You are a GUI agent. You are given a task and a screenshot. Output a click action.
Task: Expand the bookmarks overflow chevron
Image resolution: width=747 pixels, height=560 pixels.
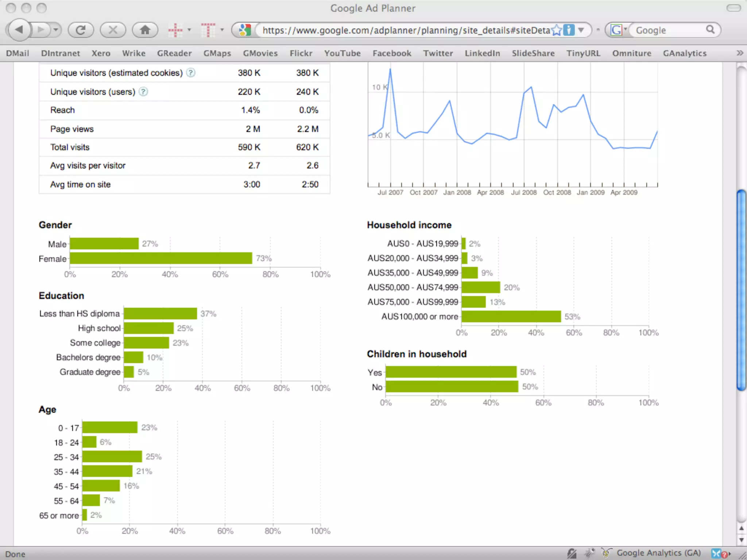coord(739,53)
